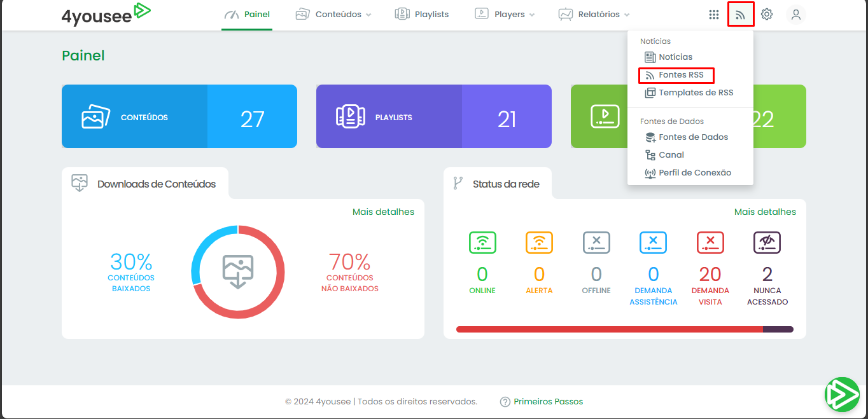Click the Canal hierarchy icon
The height and width of the screenshot is (419, 868).
pyautogui.click(x=650, y=155)
